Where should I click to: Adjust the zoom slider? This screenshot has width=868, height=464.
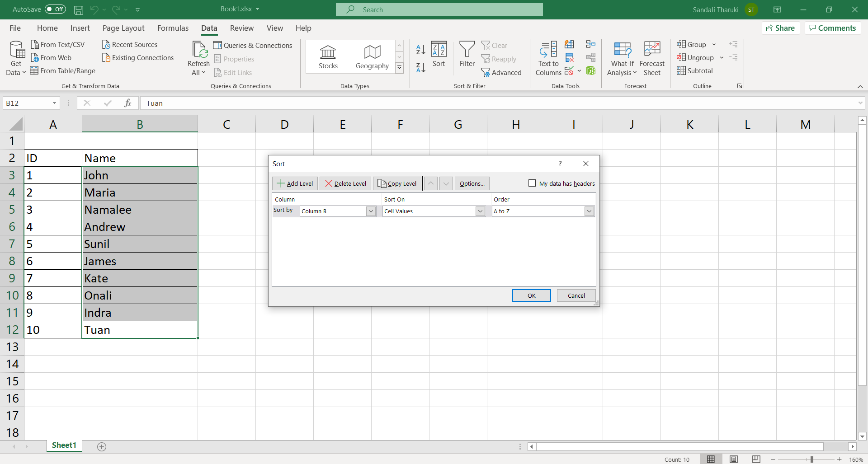(811, 459)
